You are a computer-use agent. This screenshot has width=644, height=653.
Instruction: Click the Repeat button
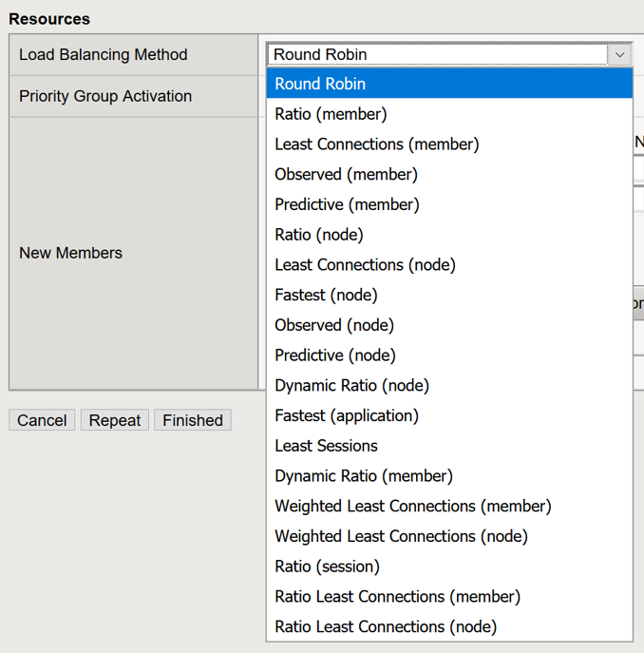click(x=115, y=420)
